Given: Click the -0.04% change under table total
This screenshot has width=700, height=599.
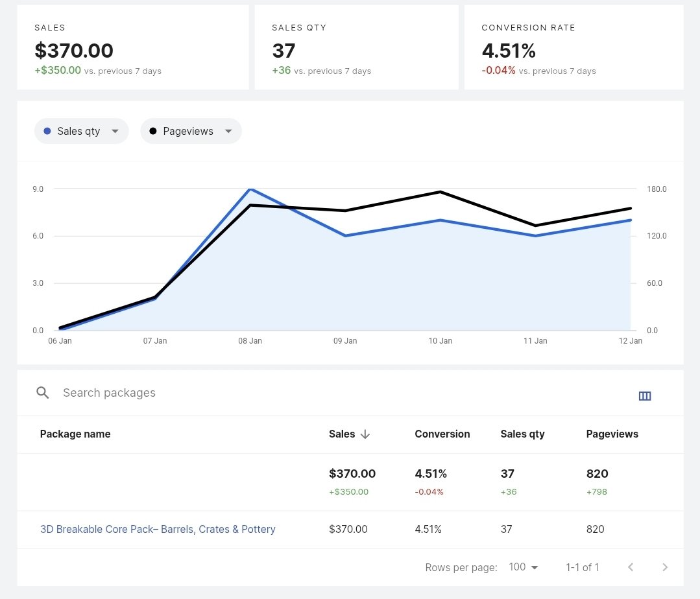Looking at the screenshot, I should pos(429,491).
